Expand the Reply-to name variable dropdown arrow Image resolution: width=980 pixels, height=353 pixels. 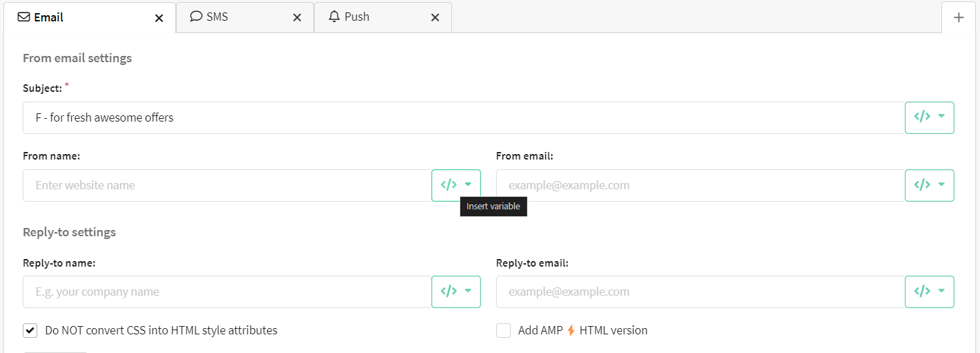pyautogui.click(x=468, y=292)
